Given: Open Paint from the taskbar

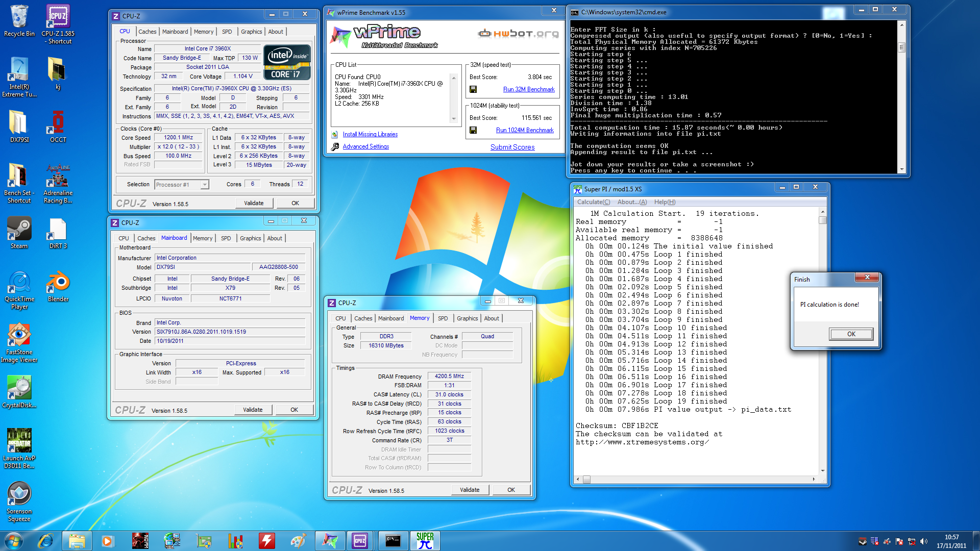Looking at the screenshot, I should pyautogui.click(x=298, y=541).
